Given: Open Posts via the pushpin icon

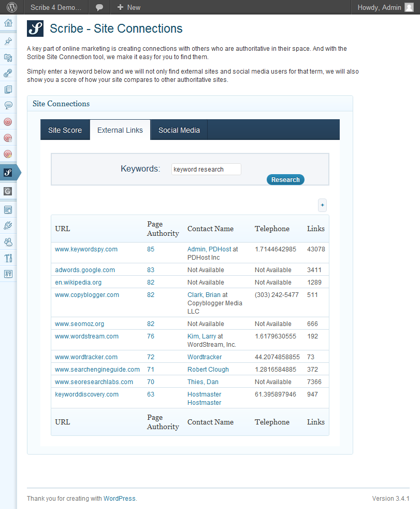Looking at the screenshot, I should tap(8, 41).
